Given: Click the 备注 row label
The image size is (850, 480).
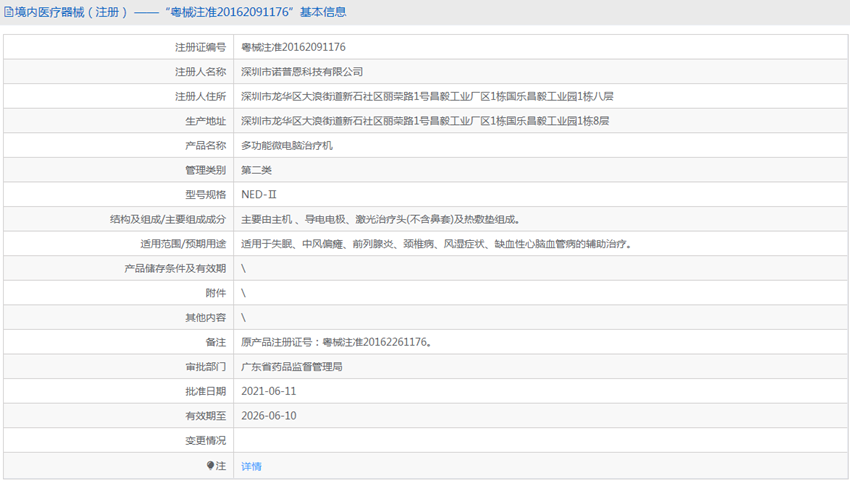Looking at the screenshot, I should [x=216, y=342].
